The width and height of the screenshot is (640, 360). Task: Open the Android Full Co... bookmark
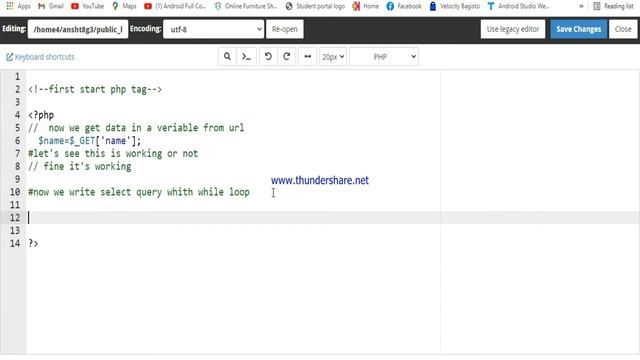click(x=176, y=6)
